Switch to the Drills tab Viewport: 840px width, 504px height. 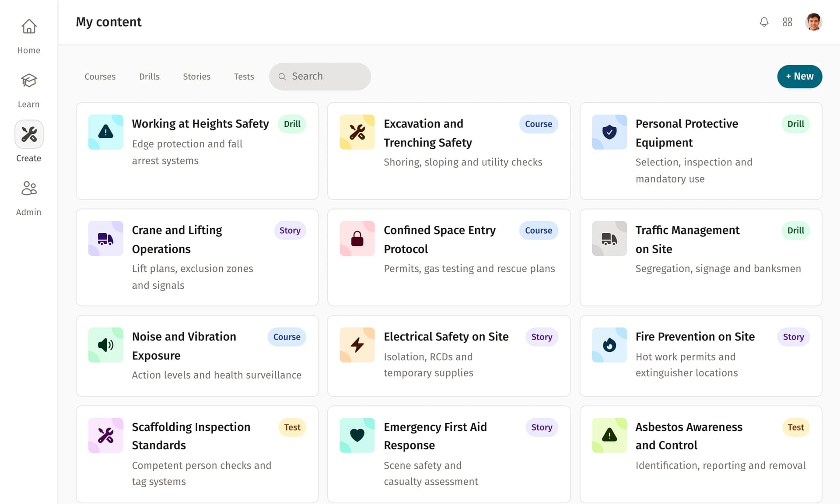click(149, 76)
